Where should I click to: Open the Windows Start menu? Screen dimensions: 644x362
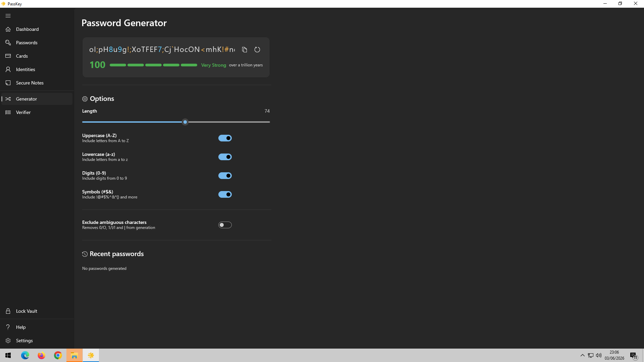[8, 355]
